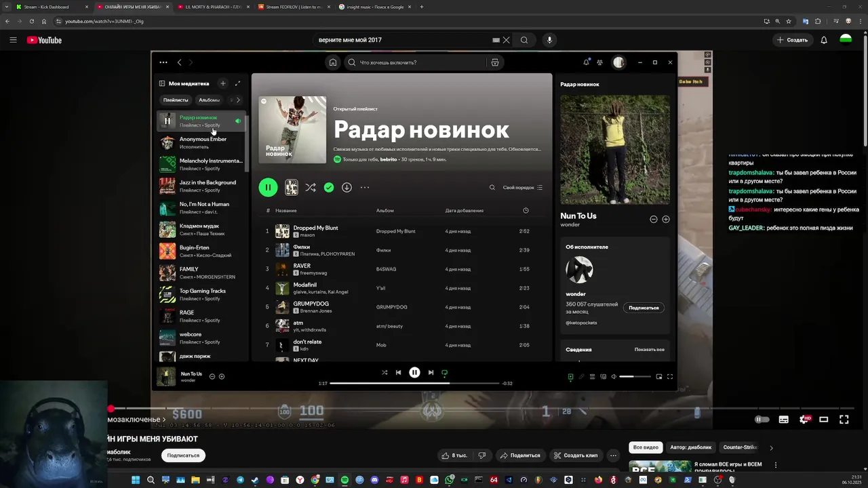Open Jazz in the Background playlist
This screenshot has width=868, height=488.
(201, 186)
